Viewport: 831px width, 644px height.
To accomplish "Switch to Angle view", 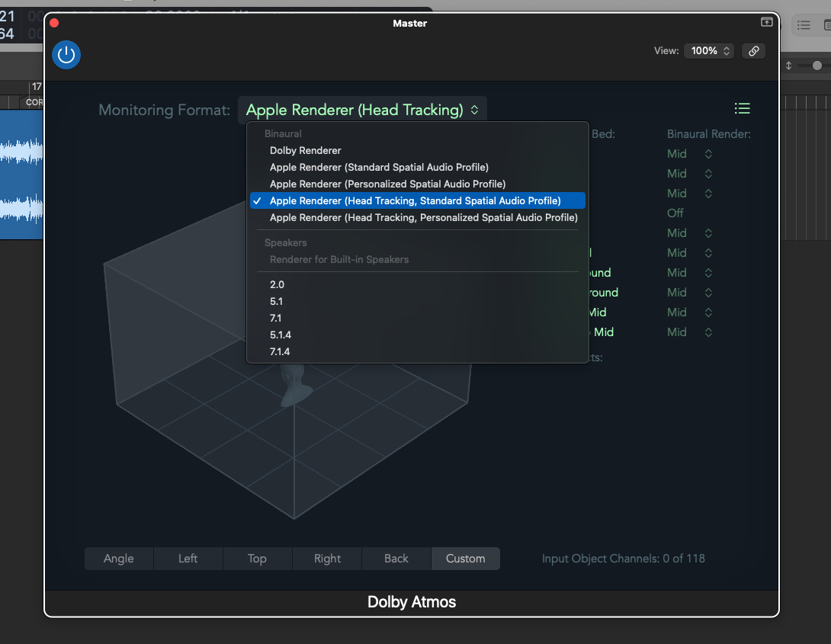I will [x=119, y=559].
